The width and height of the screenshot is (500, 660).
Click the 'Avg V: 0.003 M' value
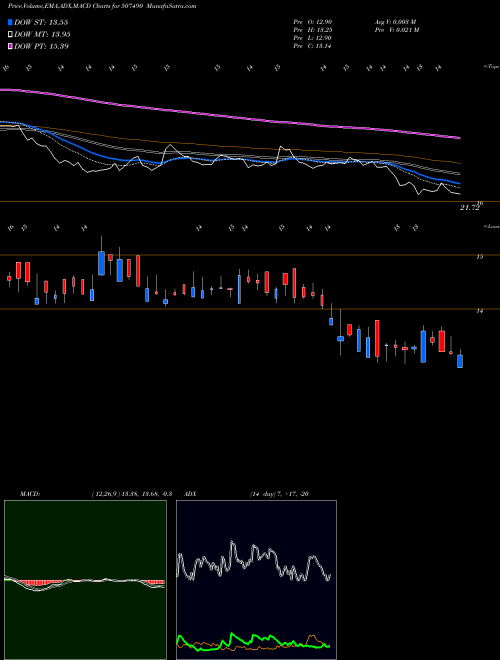pos(395,21)
